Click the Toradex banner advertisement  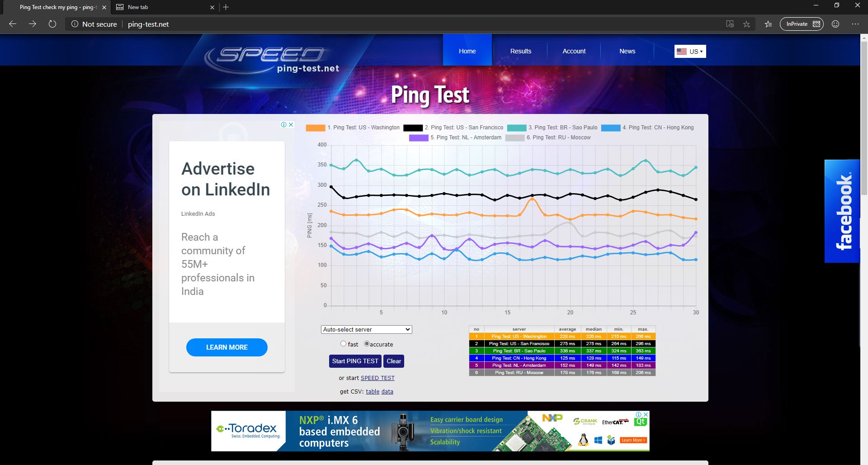(x=430, y=431)
